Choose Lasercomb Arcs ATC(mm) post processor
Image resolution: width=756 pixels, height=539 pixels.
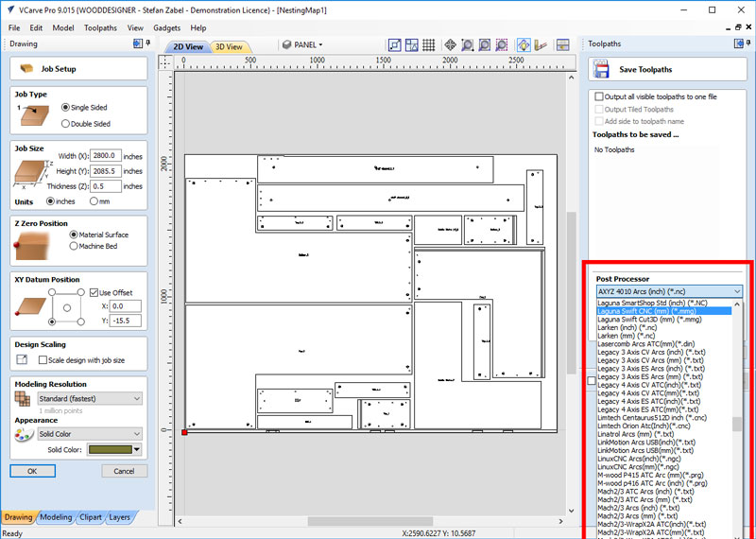pos(664,344)
